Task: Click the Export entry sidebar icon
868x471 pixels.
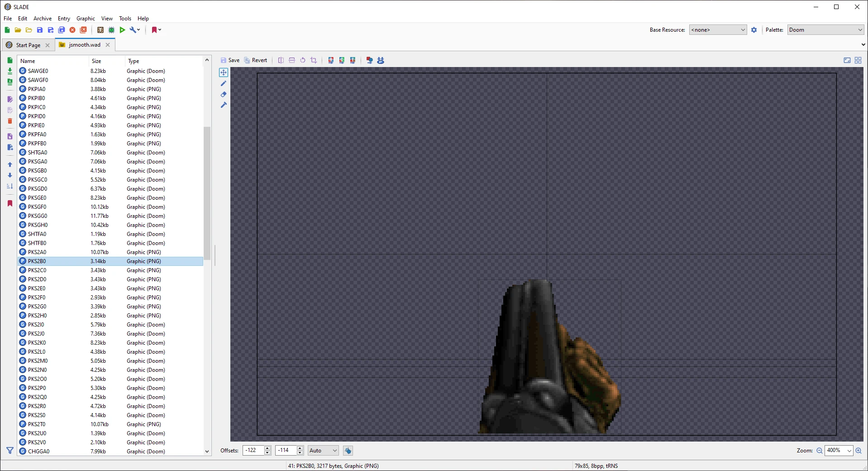Action: pos(10,147)
